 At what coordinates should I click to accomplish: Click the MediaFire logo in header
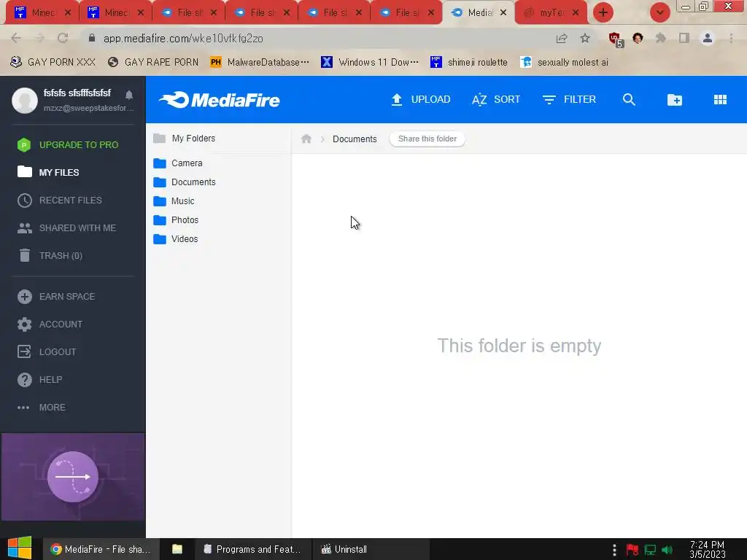(x=220, y=100)
